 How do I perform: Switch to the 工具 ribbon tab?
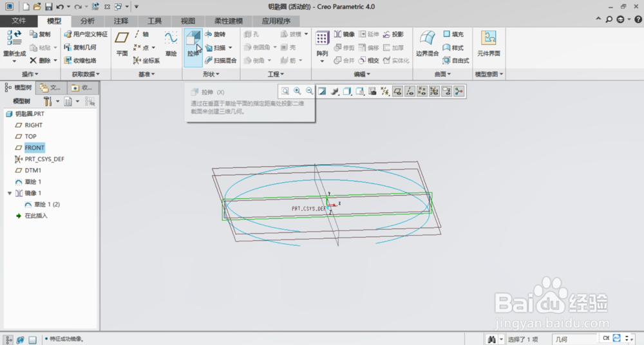click(x=155, y=21)
